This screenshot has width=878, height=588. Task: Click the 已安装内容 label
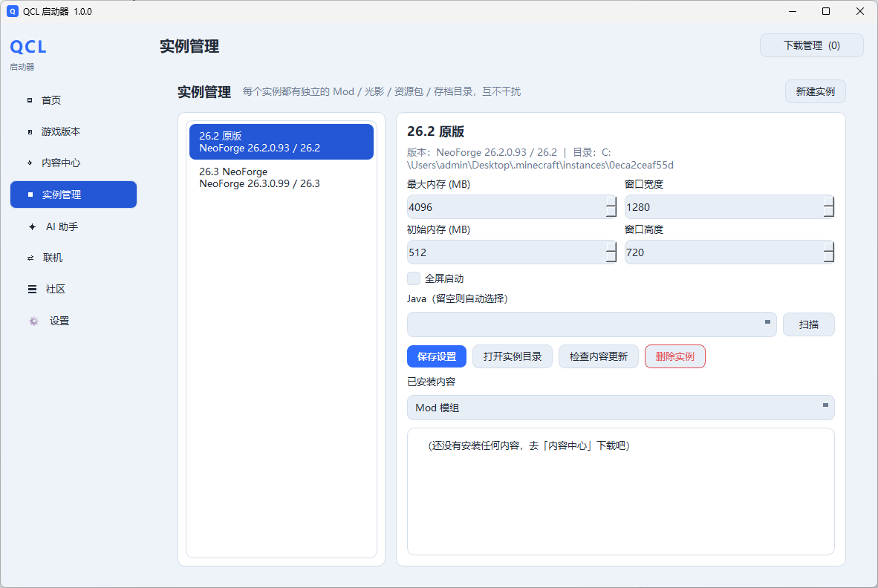pos(431,382)
